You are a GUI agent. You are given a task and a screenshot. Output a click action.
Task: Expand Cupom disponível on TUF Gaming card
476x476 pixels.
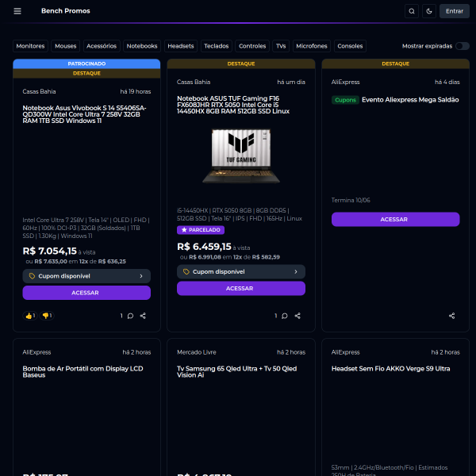pyautogui.click(x=241, y=271)
